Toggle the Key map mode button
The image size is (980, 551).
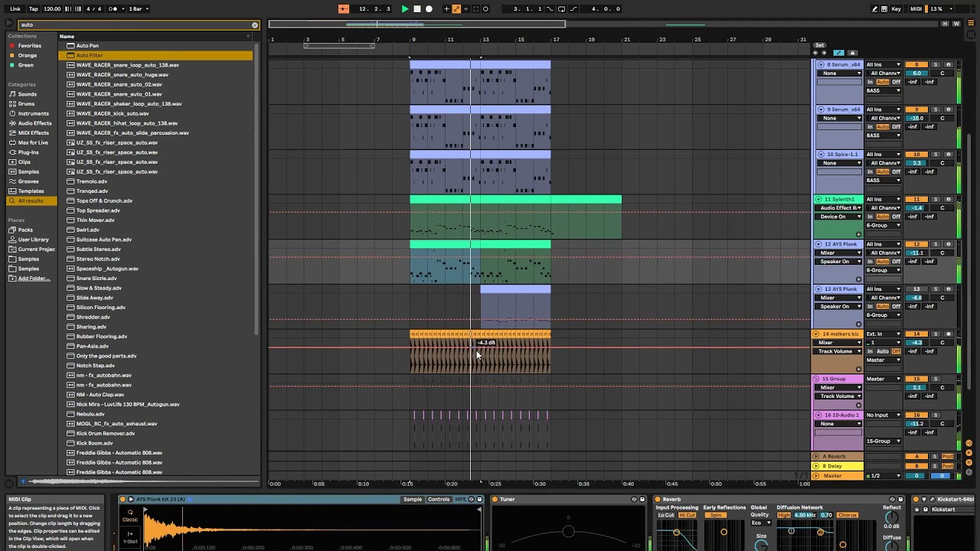click(x=896, y=9)
